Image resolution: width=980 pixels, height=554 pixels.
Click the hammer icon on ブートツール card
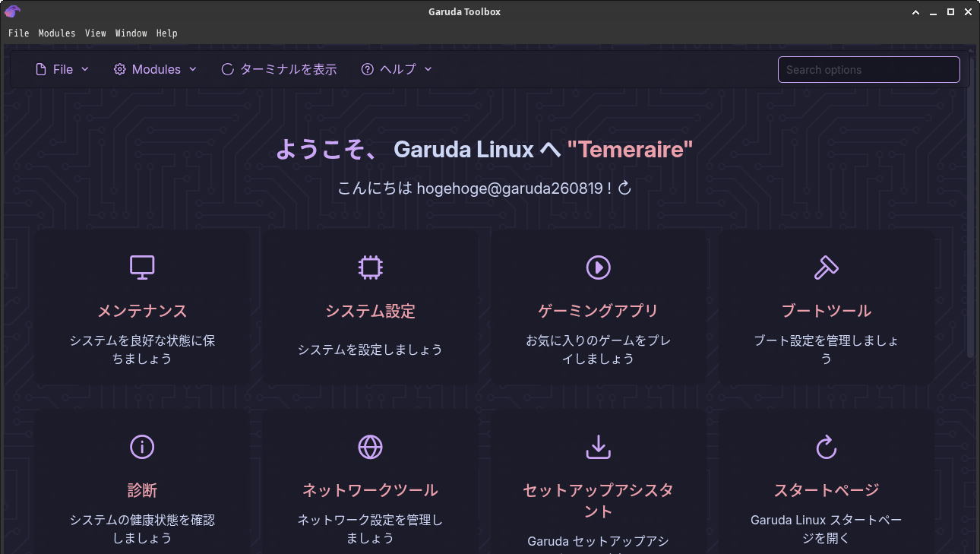826,267
